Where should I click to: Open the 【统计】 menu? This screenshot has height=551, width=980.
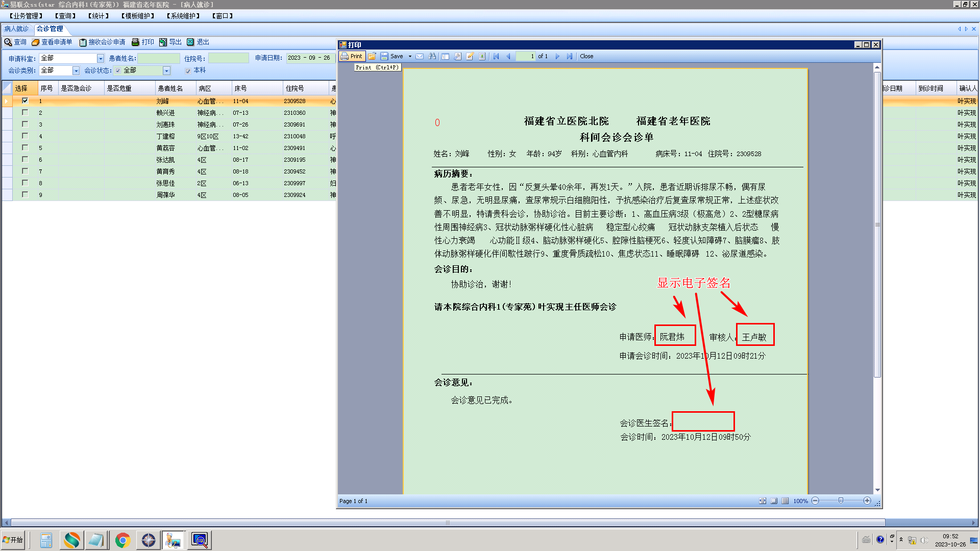98,16
